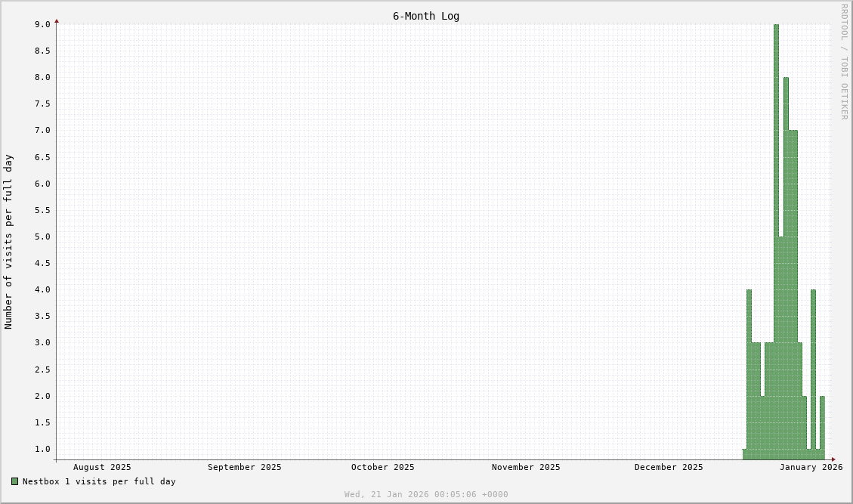Select the "December 2025" axis label
The image size is (853, 504).
(x=668, y=467)
